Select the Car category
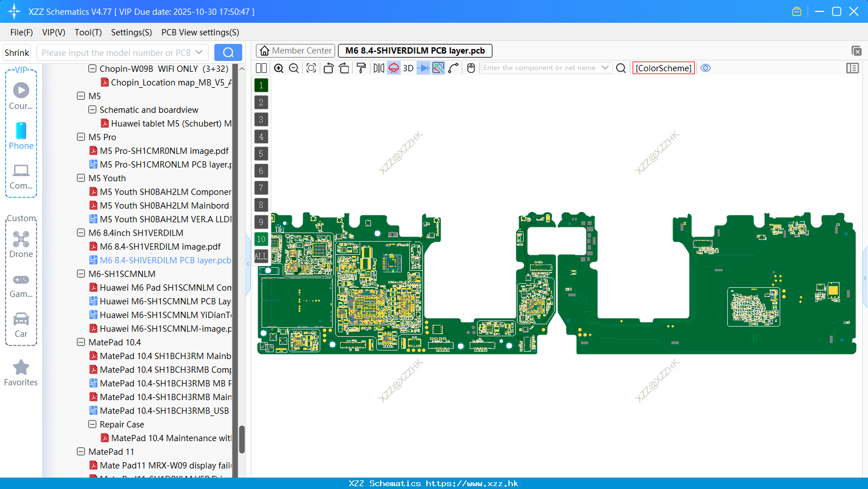The image size is (868, 489). 21,324
